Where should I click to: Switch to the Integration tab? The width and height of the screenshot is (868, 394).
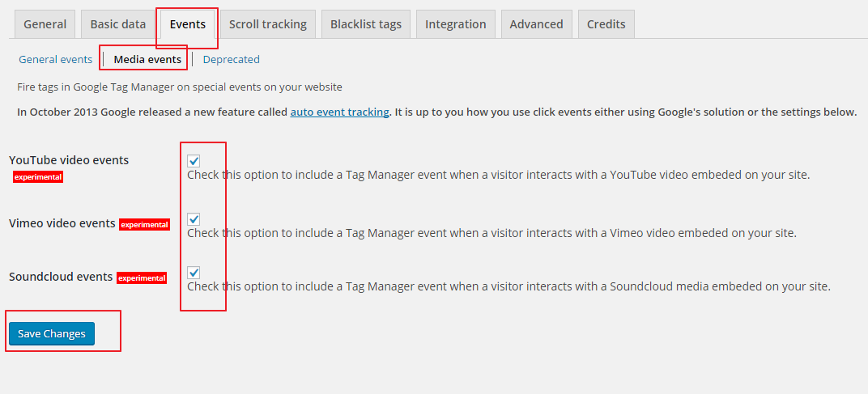point(456,24)
